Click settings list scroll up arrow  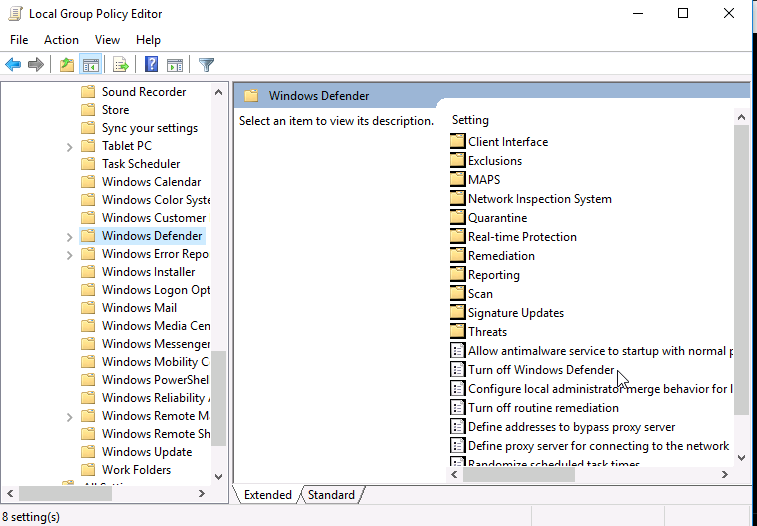pyautogui.click(x=742, y=117)
